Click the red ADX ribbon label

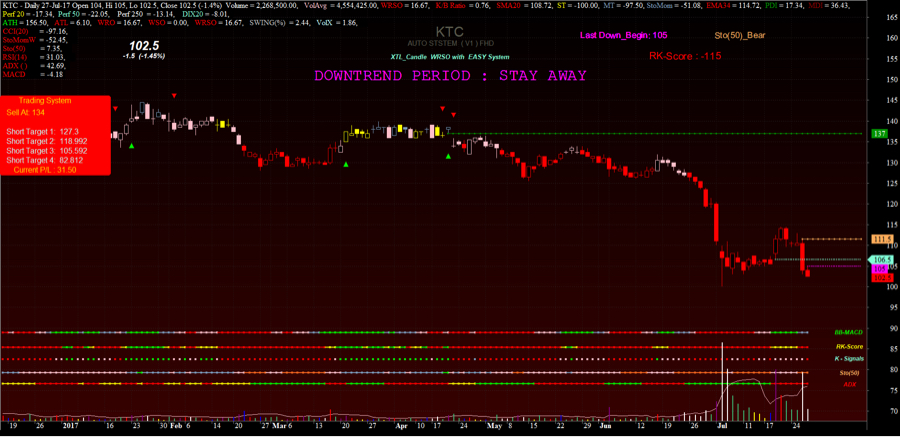850,384
